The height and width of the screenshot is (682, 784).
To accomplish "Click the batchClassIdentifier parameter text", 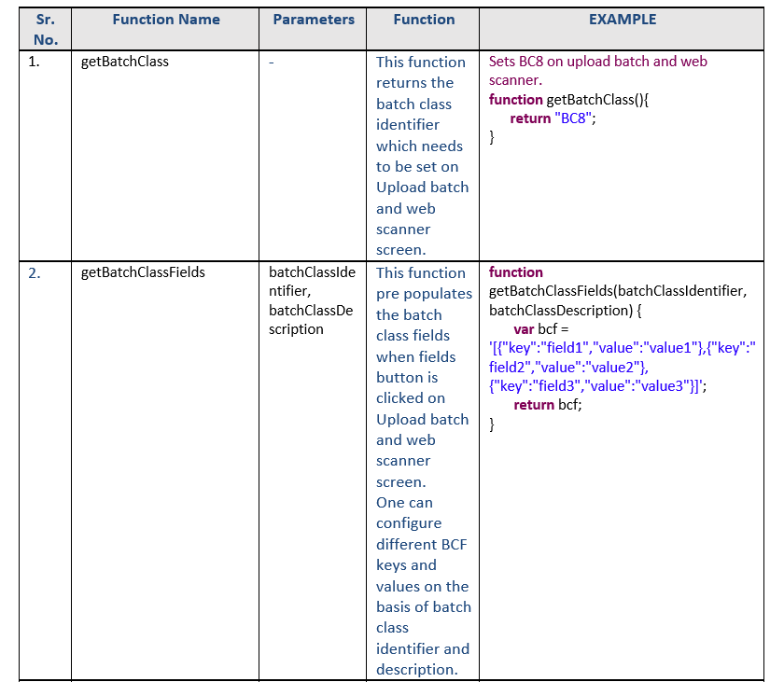I will [x=312, y=282].
